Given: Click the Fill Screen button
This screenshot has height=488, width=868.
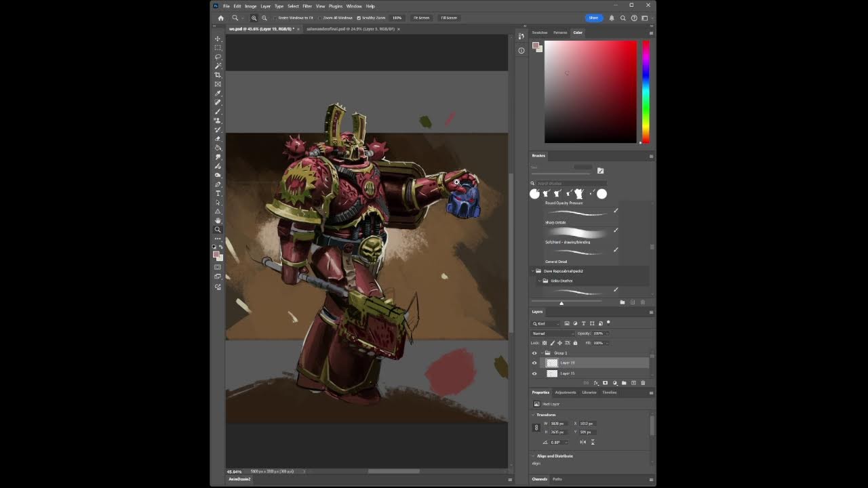Looking at the screenshot, I should [x=449, y=18].
